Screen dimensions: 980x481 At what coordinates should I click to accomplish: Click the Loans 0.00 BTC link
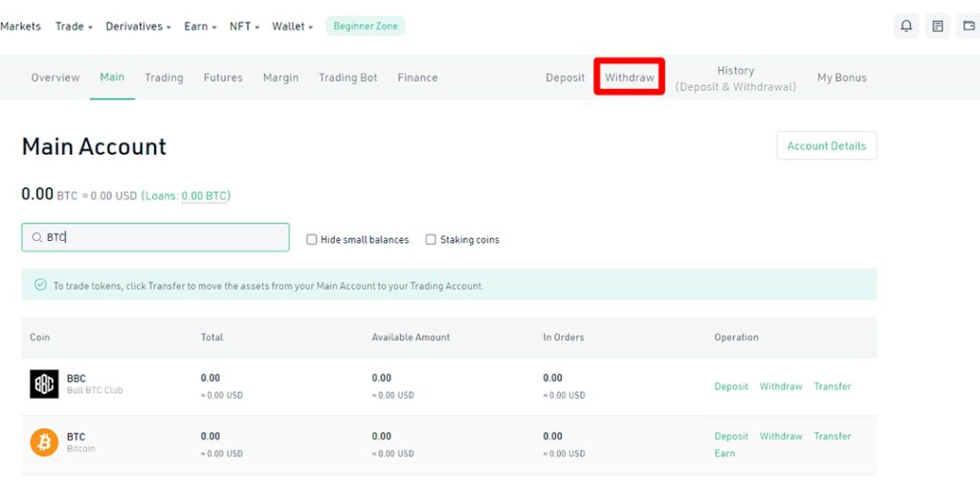click(x=205, y=195)
